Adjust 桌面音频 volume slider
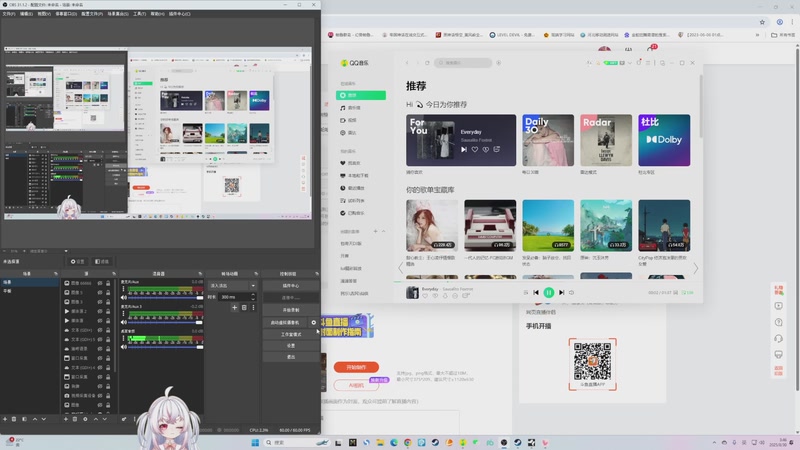Screen dimensions: 800x450 click(x=166, y=347)
